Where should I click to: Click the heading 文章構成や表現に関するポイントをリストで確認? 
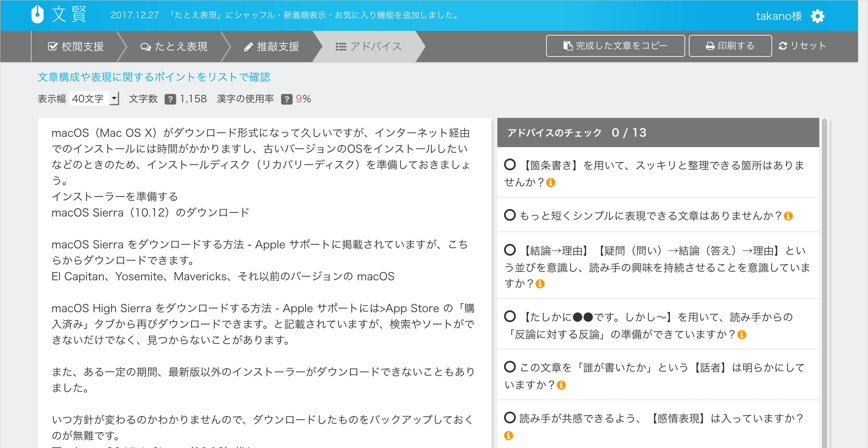154,77
